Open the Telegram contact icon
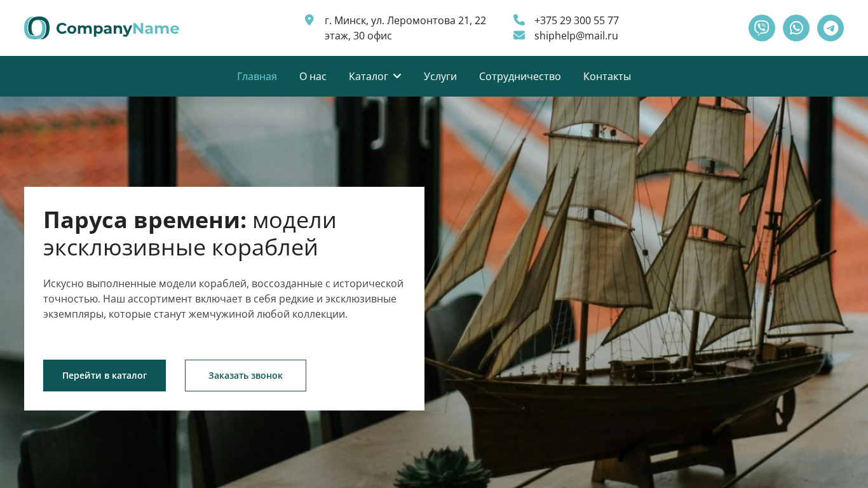Viewport: 868px width, 488px height. [831, 28]
